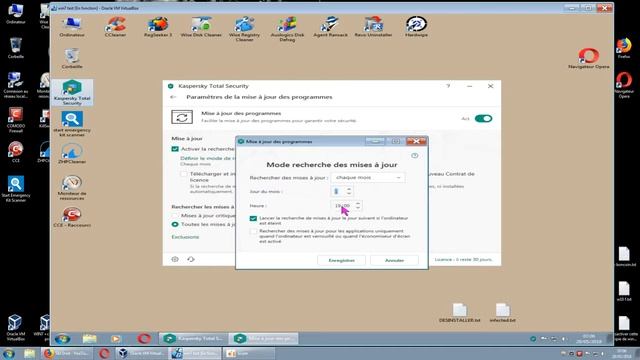Open Auslogics Disk Defrag icon
The image size is (640, 360).
[x=287, y=29]
